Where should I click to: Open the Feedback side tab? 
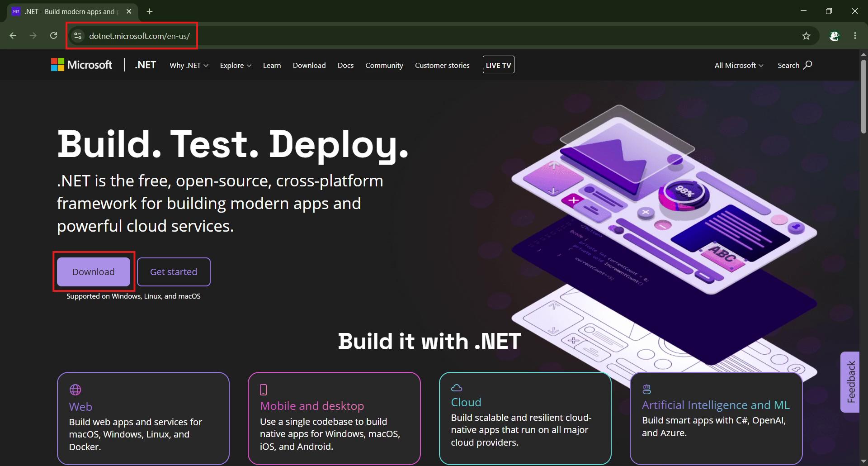[x=850, y=382]
